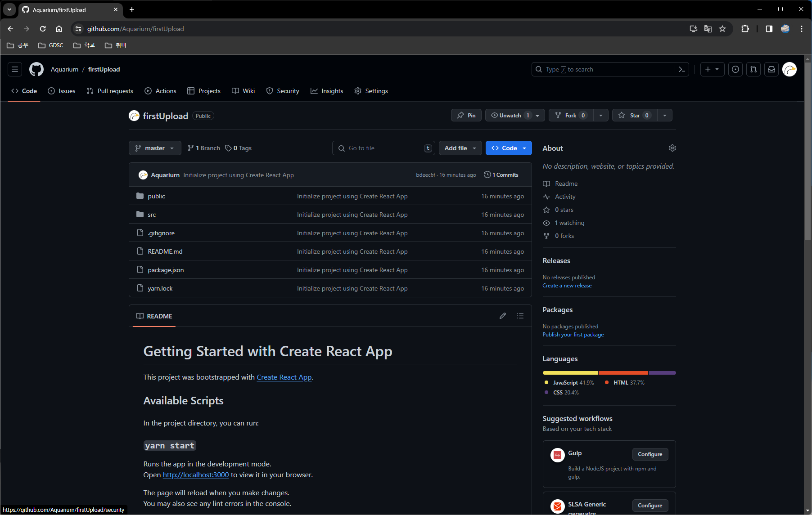Click the Go to file search field
812x515 pixels.
(383, 148)
